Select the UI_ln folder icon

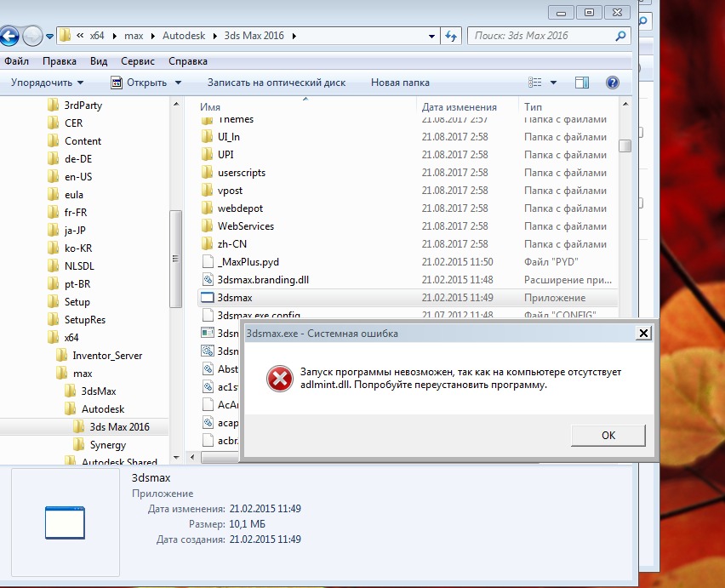click(207, 136)
